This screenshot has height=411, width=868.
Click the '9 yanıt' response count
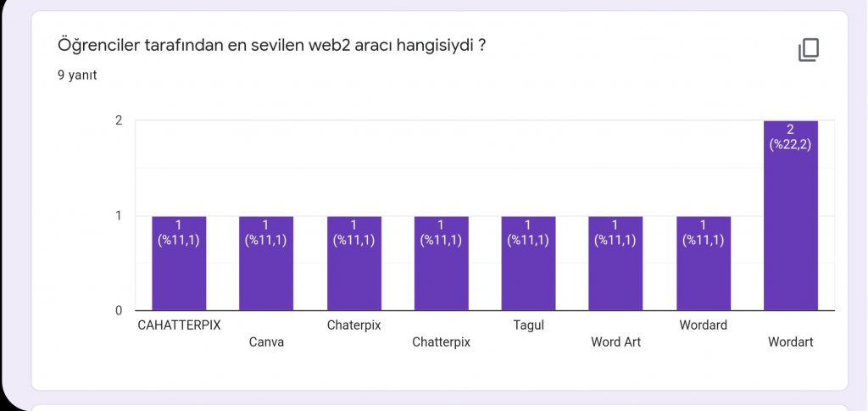[77, 75]
